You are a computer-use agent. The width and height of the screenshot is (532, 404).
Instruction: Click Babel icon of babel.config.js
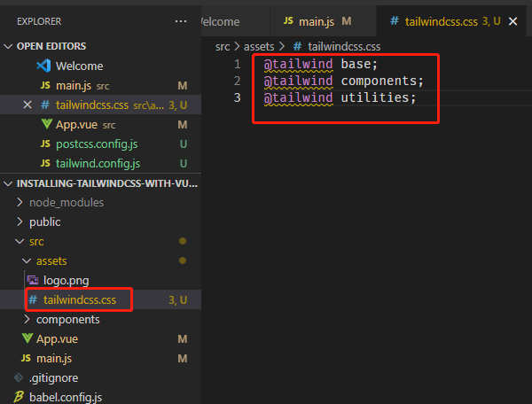[19, 397]
